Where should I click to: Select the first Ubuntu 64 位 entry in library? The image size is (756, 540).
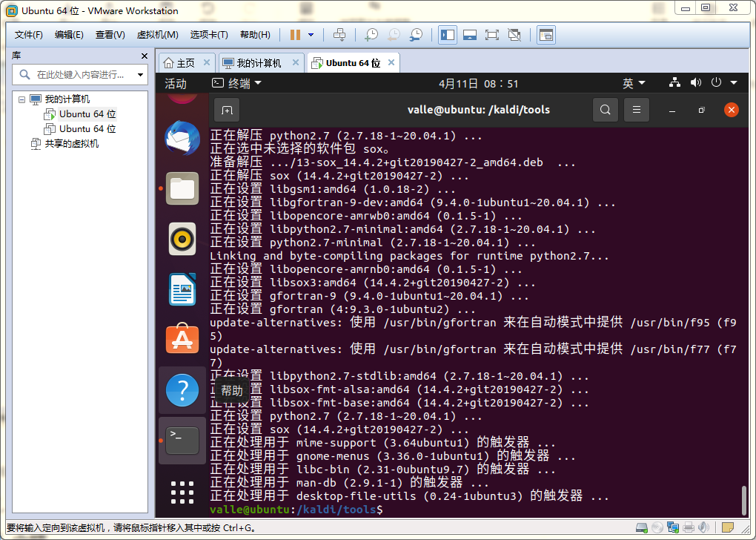pyautogui.click(x=87, y=114)
